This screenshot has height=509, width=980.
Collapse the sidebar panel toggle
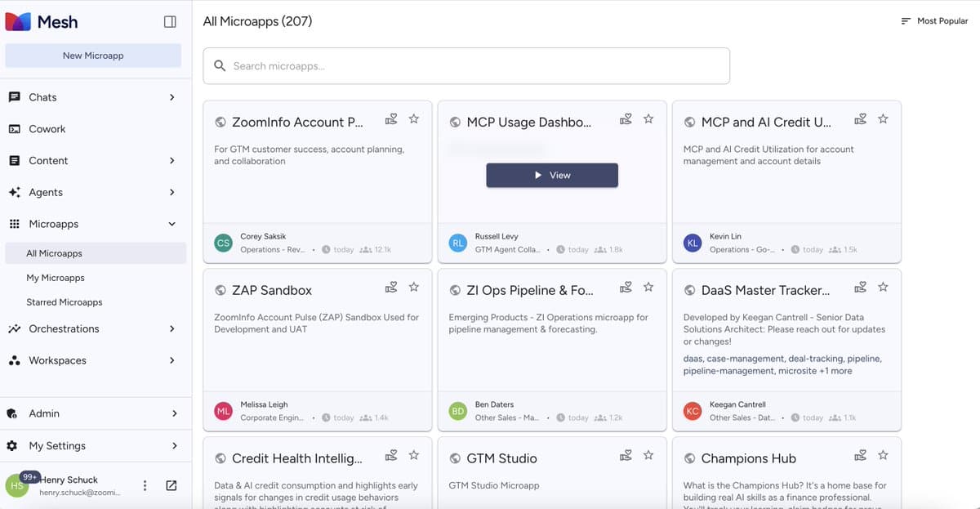[x=171, y=22]
